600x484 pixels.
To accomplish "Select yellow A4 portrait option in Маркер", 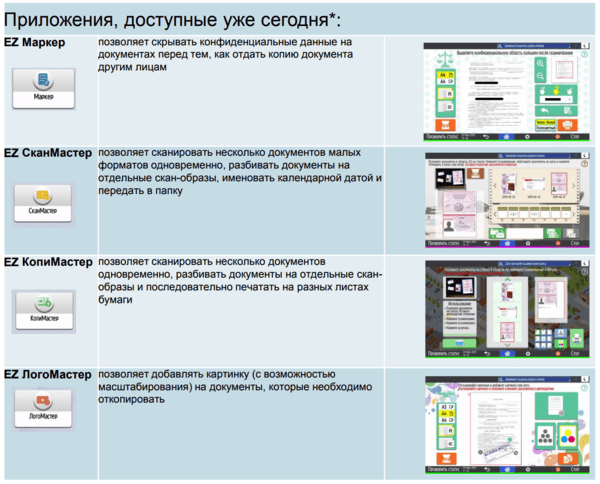I will tap(446, 75).
